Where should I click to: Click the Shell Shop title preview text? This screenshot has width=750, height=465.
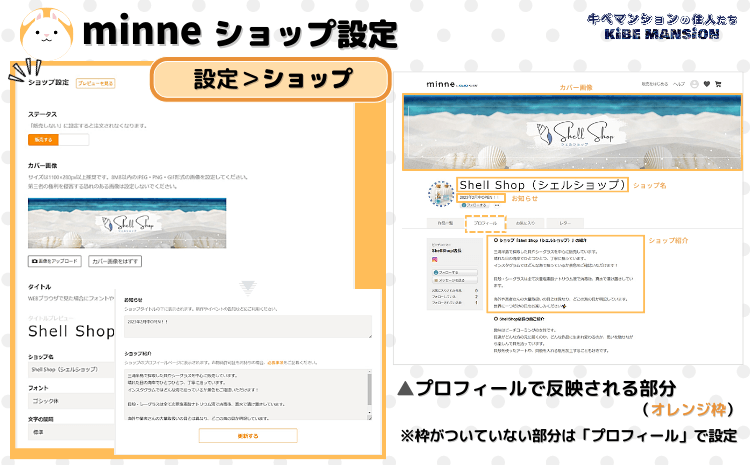[71, 331]
